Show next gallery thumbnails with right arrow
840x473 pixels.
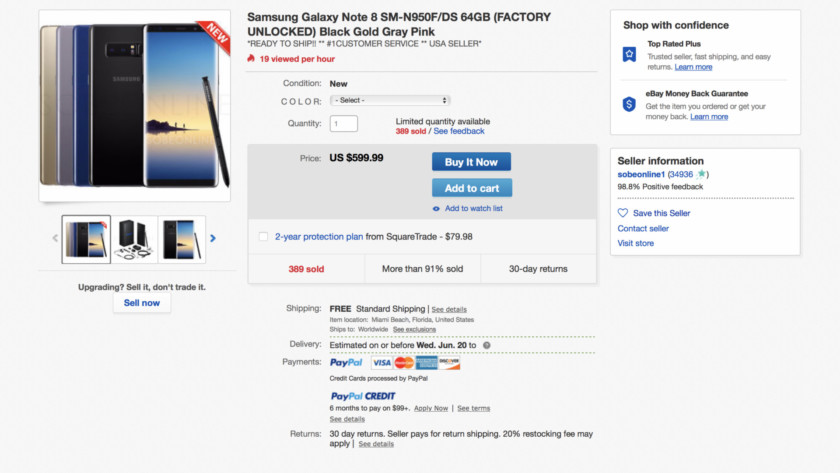(x=213, y=238)
